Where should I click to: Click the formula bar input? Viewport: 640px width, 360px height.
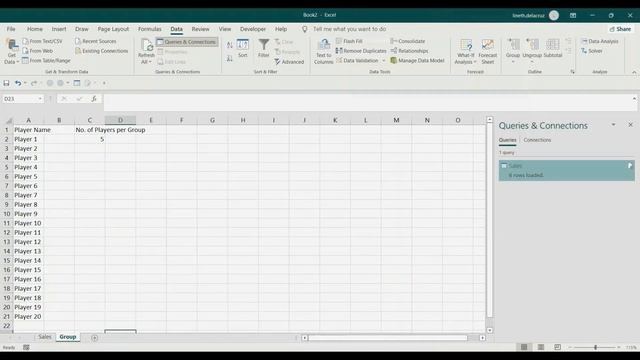(x=367, y=102)
